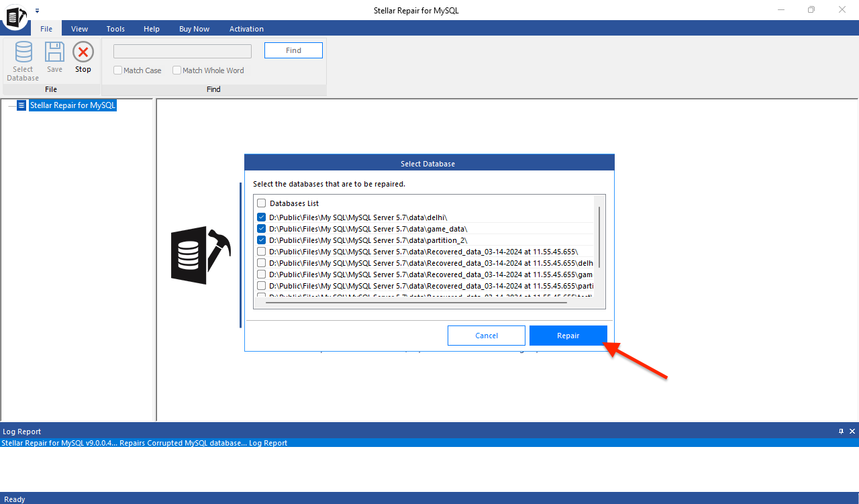Open the Activation tab
Viewport: 859px width, 504px height.
coord(246,28)
